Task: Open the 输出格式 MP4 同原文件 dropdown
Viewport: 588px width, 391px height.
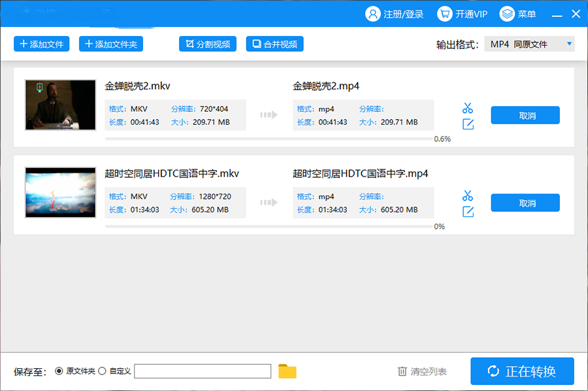Action: coord(529,44)
